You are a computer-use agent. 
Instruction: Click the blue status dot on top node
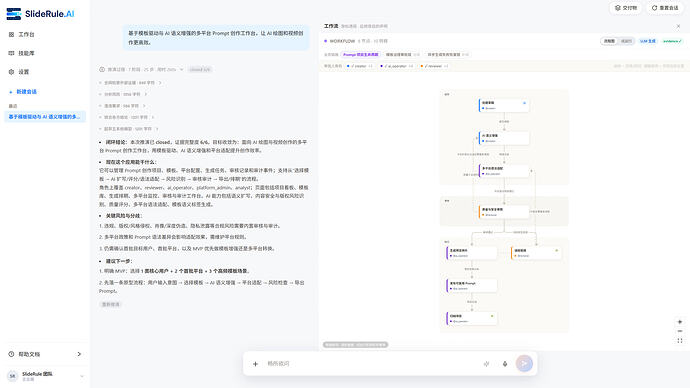coord(524,103)
